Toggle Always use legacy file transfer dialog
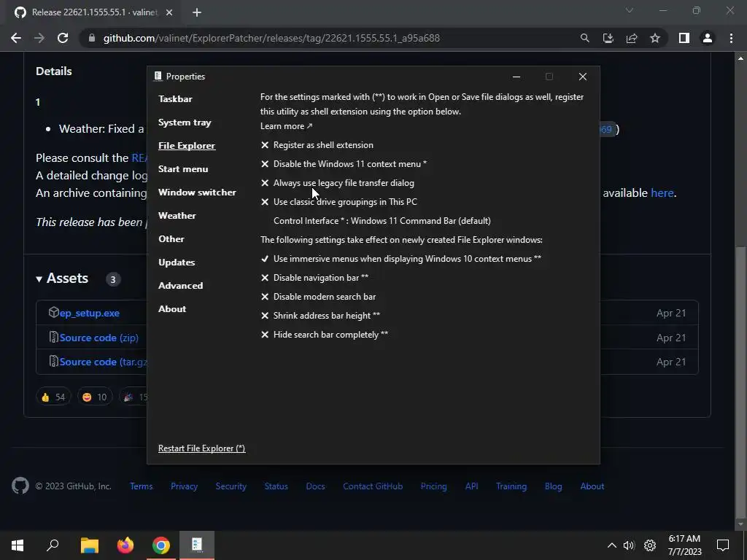The width and height of the screenshot is (747, 560). tap(337, 183)
